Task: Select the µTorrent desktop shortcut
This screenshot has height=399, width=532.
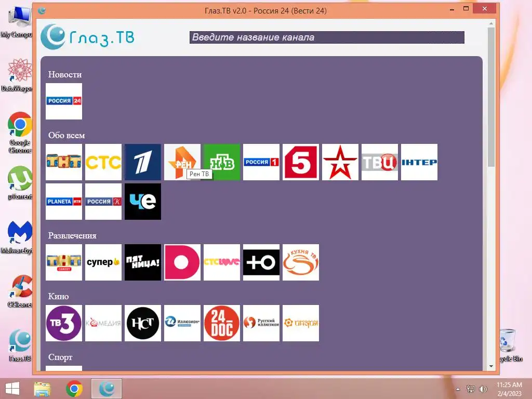Action: (x=20, y=183)
